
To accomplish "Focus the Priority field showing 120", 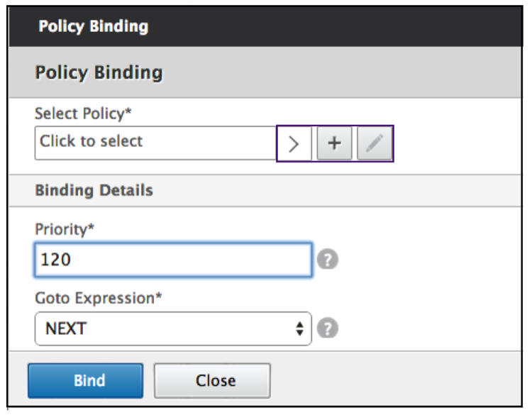I will coord(172,260).
